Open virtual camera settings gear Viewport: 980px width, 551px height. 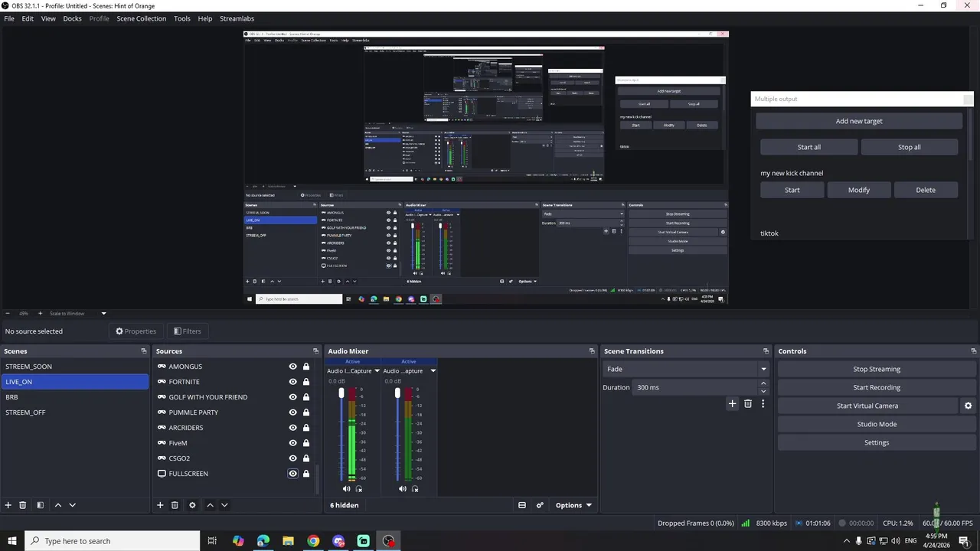[x=968, y=406]
